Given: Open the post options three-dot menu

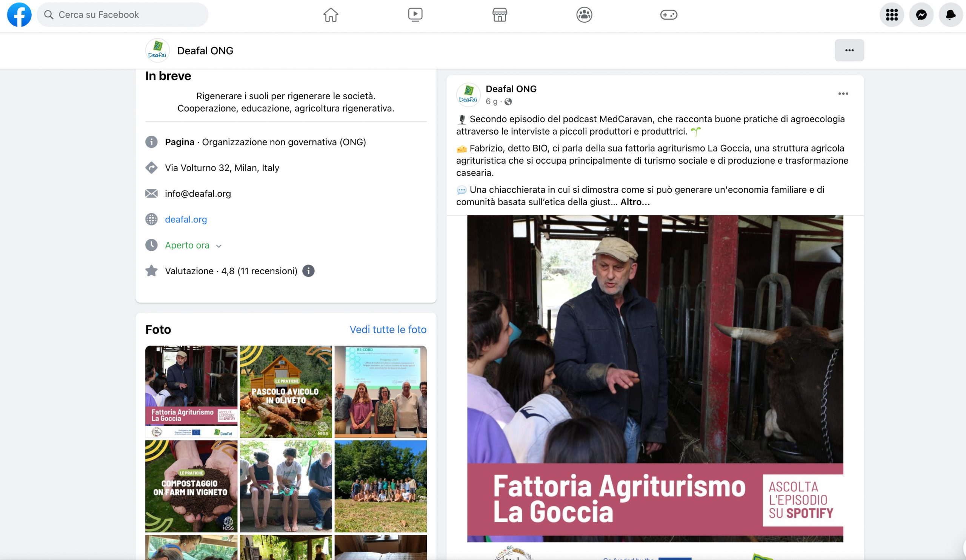Looking at the screenshot, I should point(843,94).
